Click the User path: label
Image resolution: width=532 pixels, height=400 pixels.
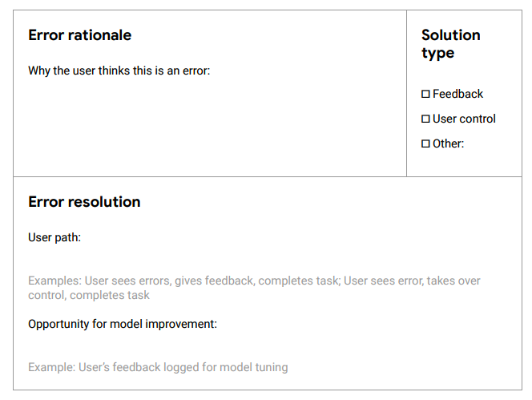(x=54, y=237)
